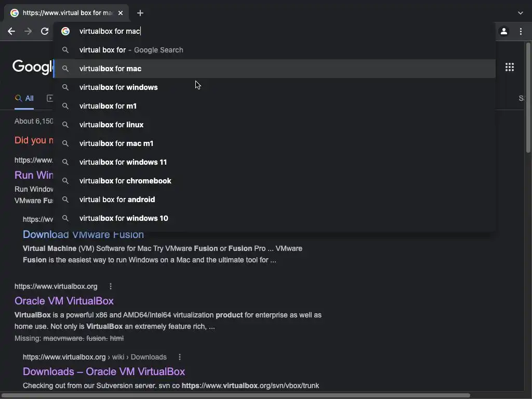Open a new tab with plus button
The height and width of the screenshot is (399, 532).
tap(140, 13)
